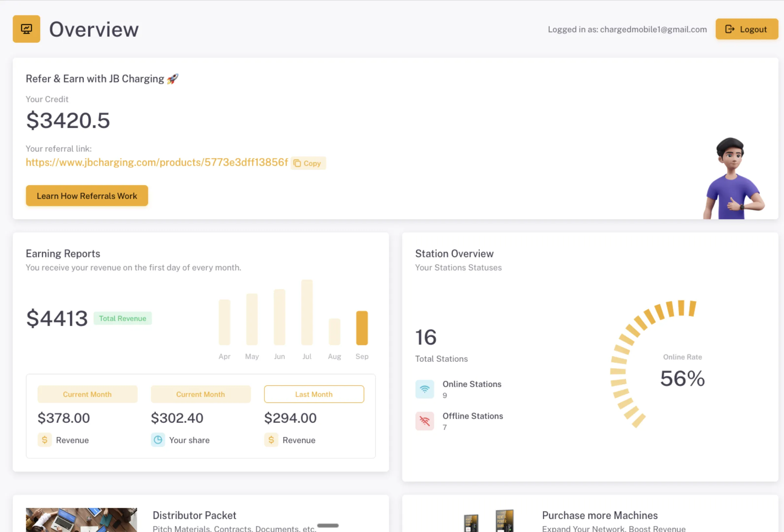784x532 pixels.
Task: Click the Overview monitor icon in the header
Action: point(26,29)
